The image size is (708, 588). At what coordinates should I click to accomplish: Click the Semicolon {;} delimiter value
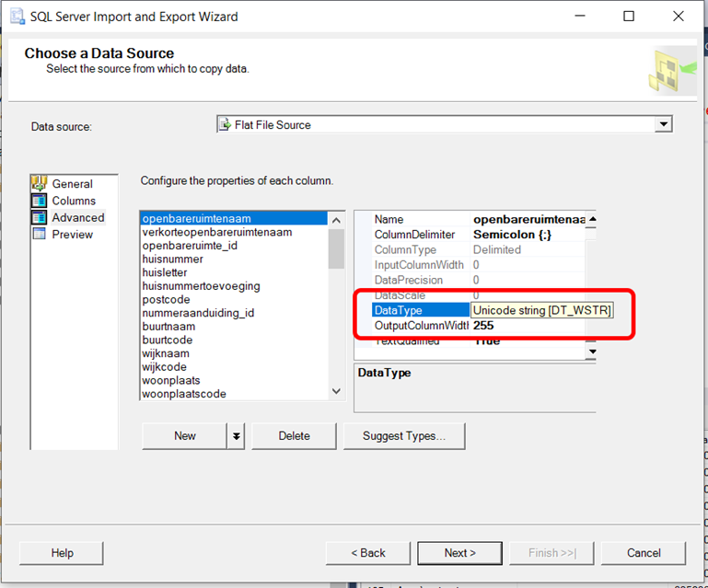point(512,235)
